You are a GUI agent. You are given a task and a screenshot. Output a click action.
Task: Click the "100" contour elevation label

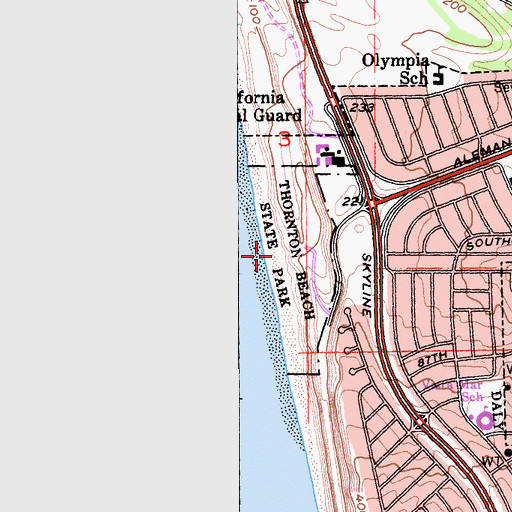click(x=254, y=13)
